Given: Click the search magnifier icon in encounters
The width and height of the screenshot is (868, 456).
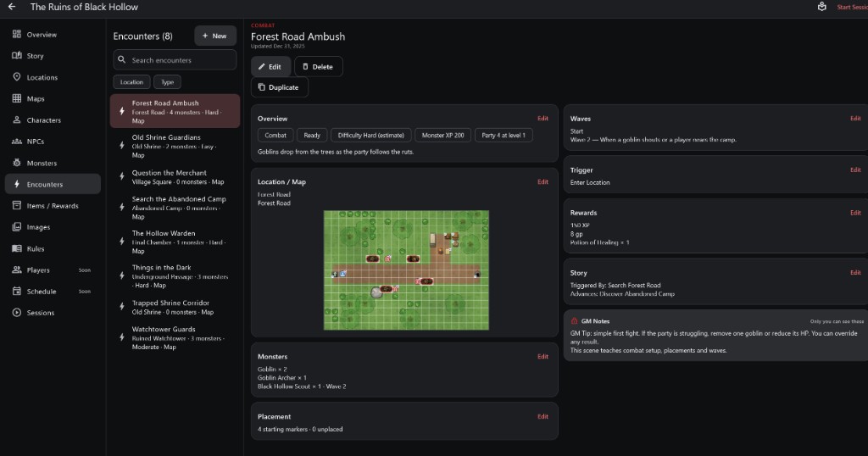Looking at the screenshot, I should [122, 60].
